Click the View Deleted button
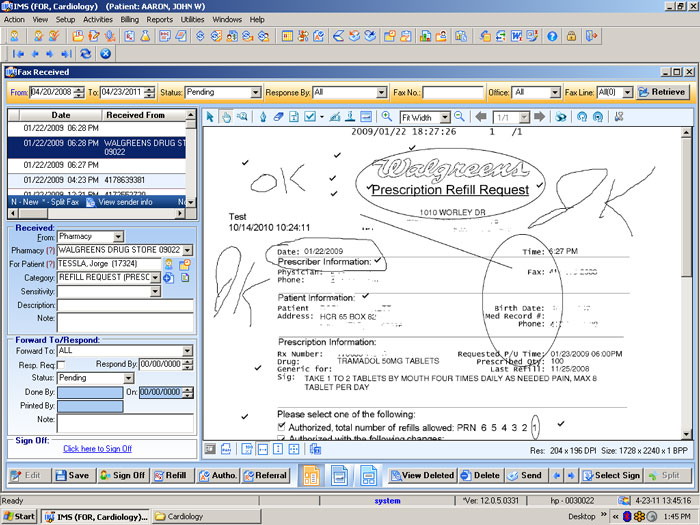 click(x=423, y=475)
